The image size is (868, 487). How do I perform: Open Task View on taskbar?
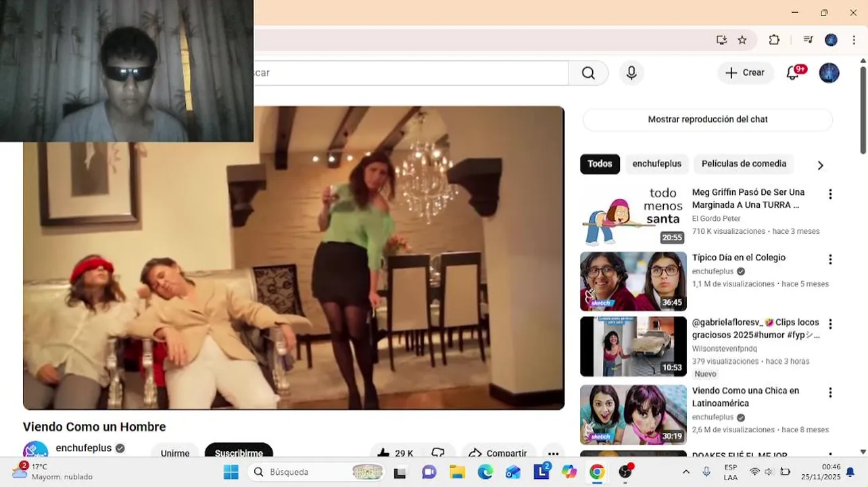coord(400,472)
